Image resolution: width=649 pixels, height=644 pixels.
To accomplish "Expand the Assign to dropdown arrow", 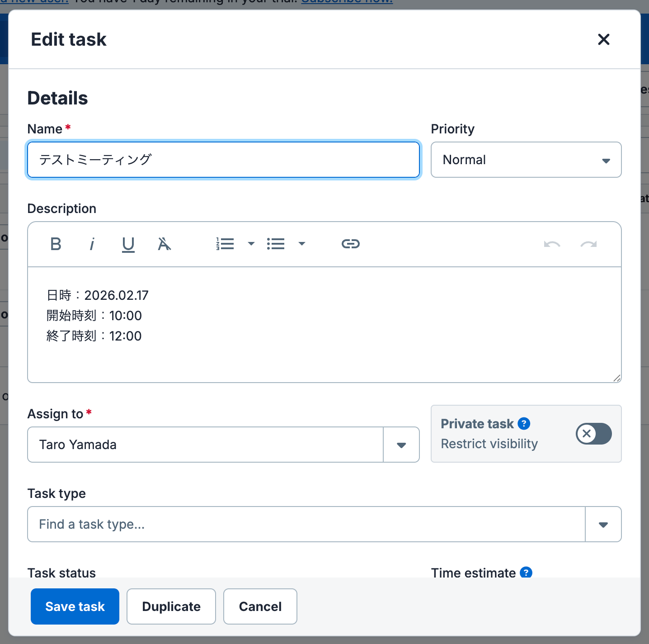I will [401, 445].
